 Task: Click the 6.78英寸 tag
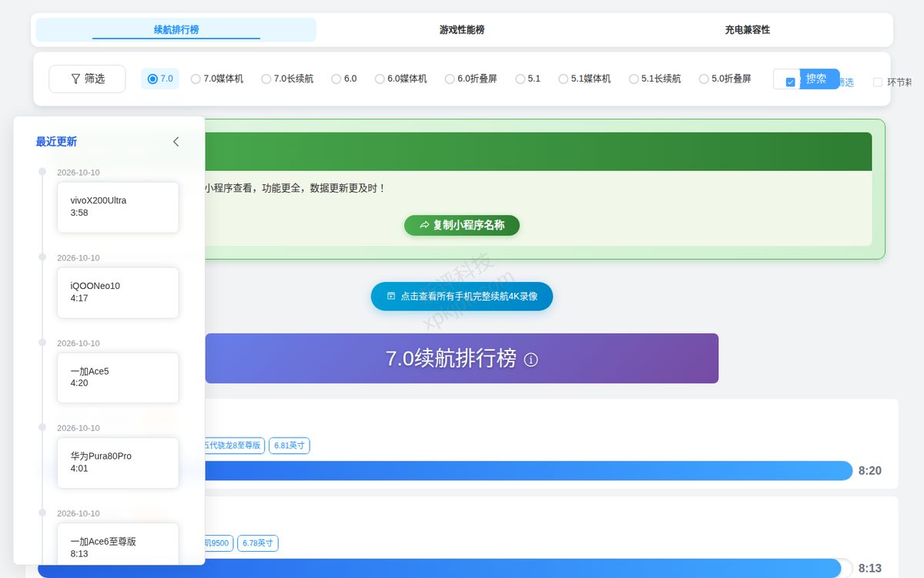tap(258, 543)
